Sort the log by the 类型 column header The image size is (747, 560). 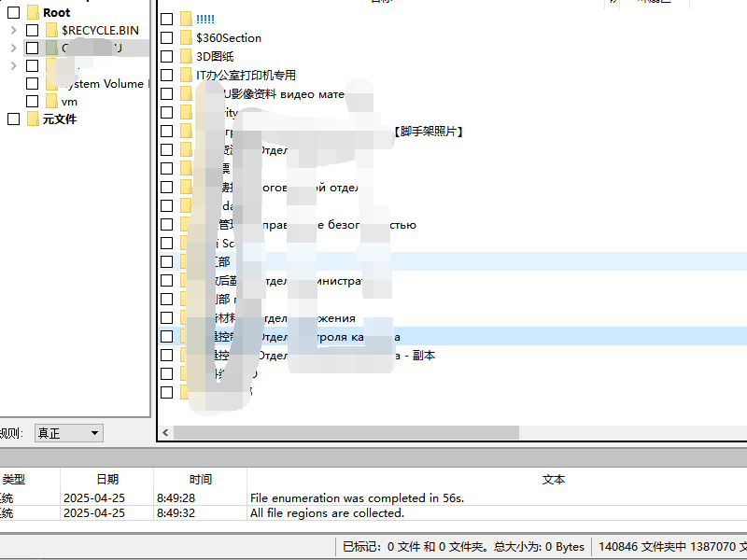30,479
